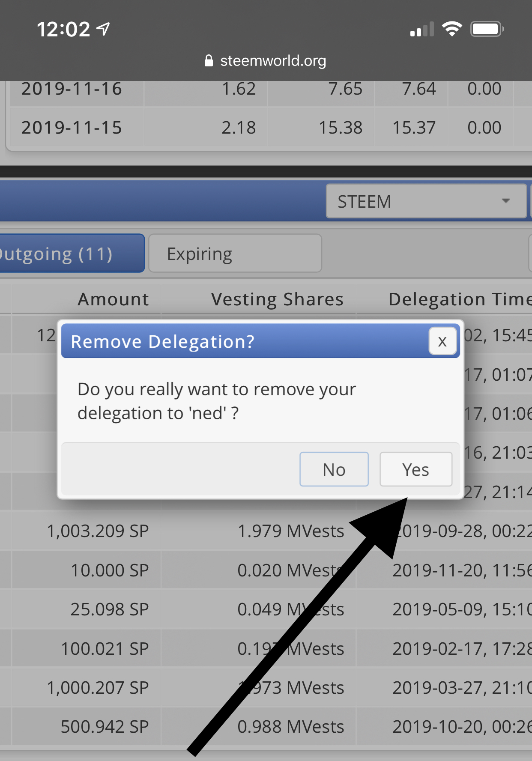
Task: Expand the STEEM dropdown arrow
Action: coord(506,201)
